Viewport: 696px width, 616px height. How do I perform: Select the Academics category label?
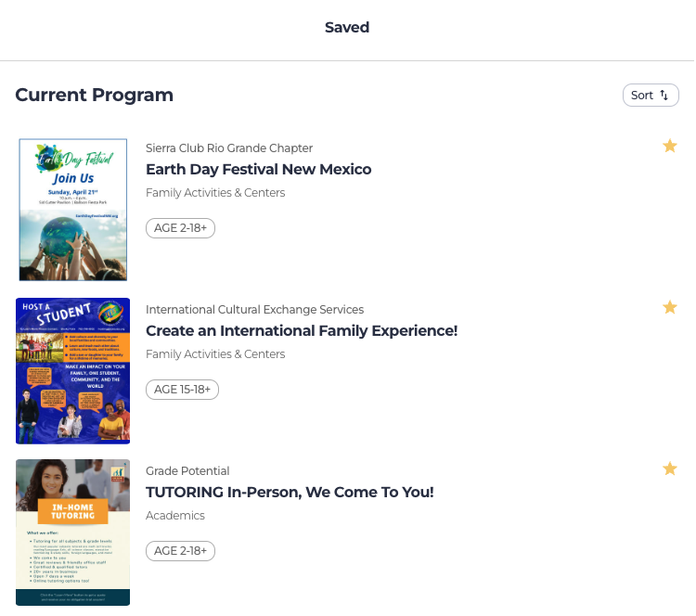(175, 516)
